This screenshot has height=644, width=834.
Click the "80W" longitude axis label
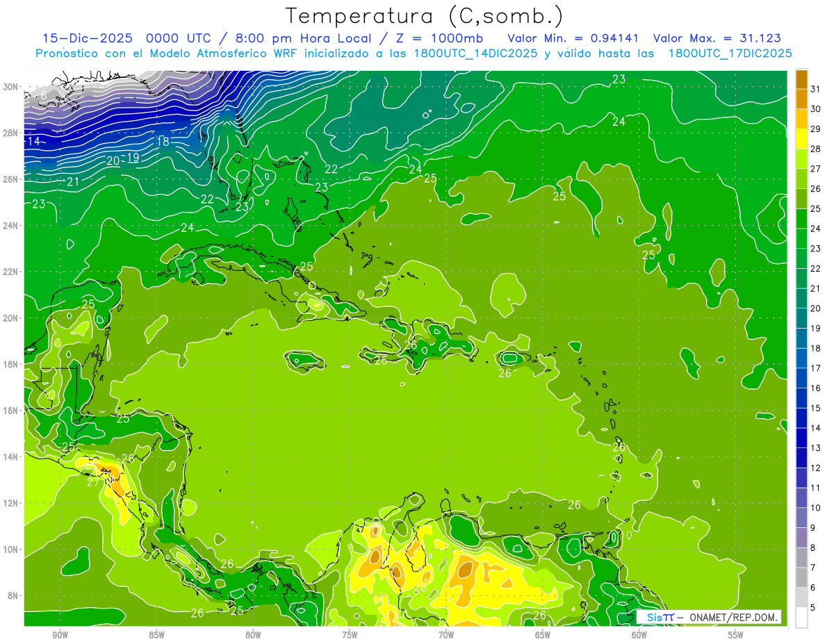(x=253, y=635)
